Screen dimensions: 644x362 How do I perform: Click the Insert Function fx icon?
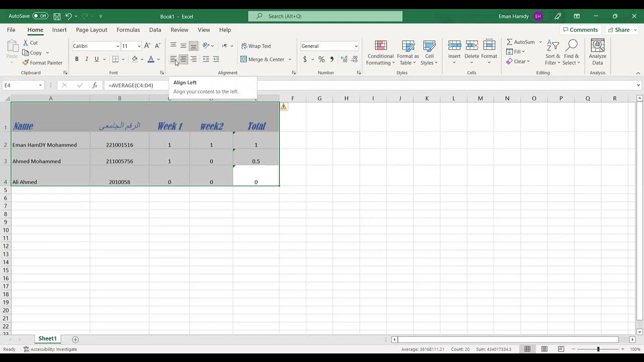[x=94, y=85]
